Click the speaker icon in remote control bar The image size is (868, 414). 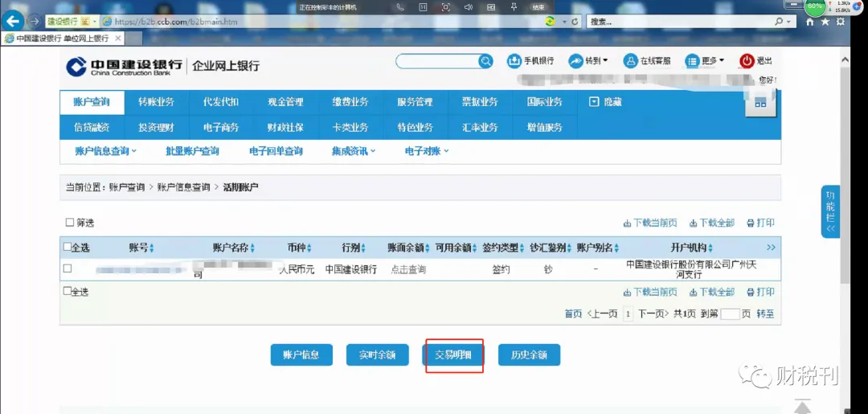point(469,7)
